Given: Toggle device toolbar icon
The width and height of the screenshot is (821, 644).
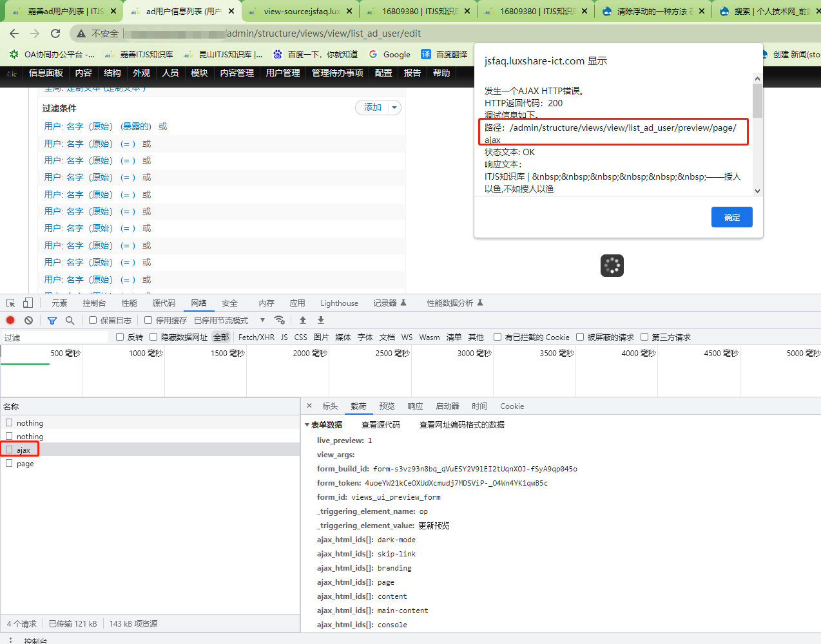Looking at the screenshot, I should point(28,303).
